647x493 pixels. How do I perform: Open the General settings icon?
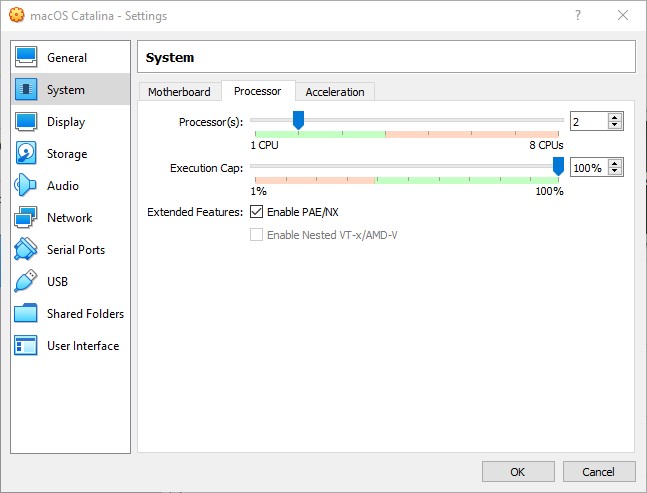[x=26, y=57]
